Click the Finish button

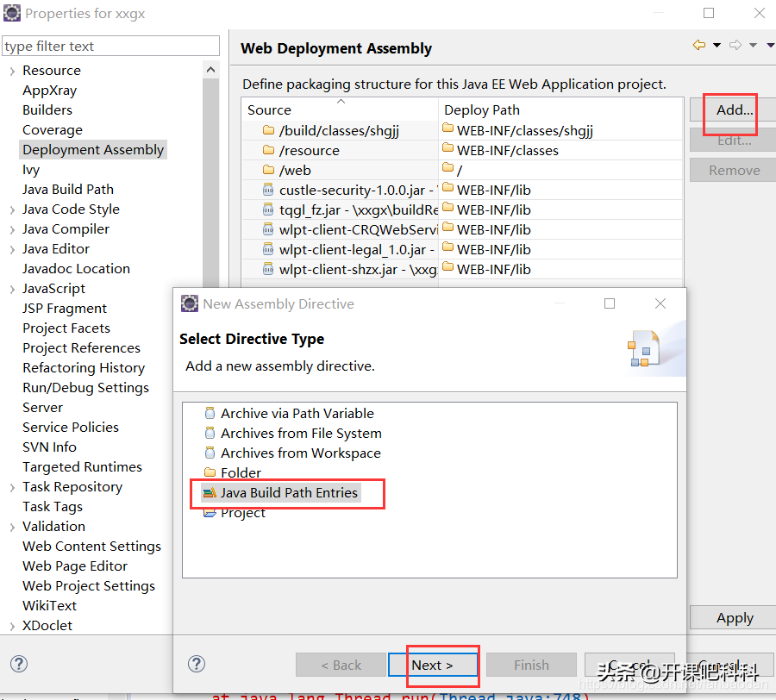coord(531,665)
